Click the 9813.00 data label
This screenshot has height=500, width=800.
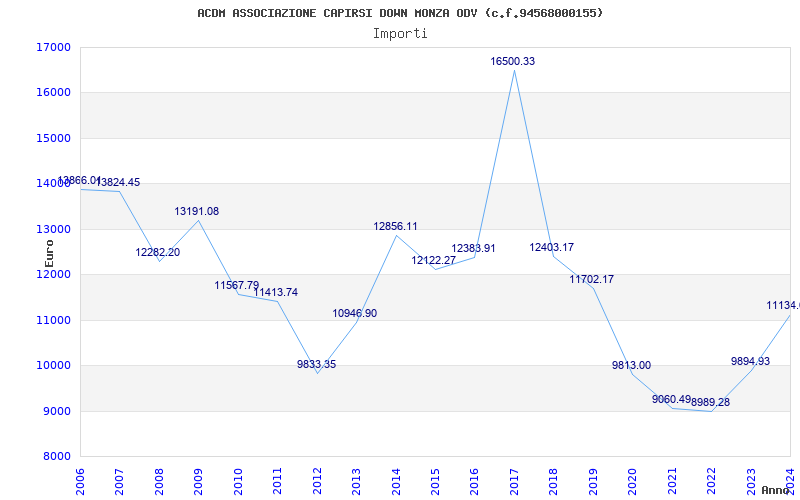pyautogui.click(x=632, y=365)
